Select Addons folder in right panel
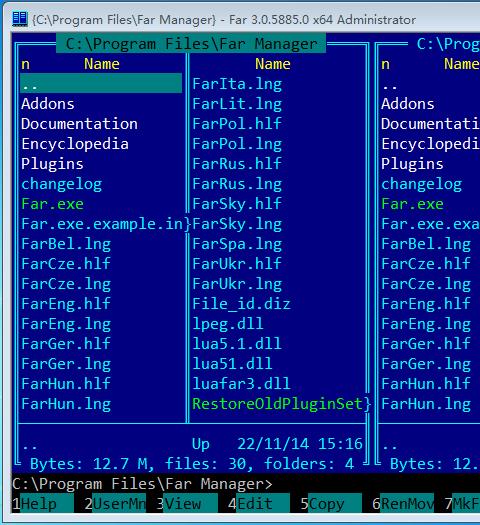This screenshot has height=525, width=480. point(408,104)
